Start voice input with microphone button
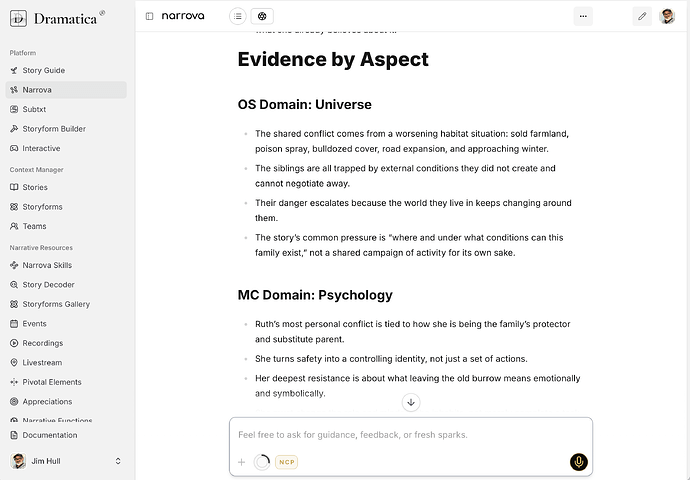This screenshot has height=480, width=690. 579,462
